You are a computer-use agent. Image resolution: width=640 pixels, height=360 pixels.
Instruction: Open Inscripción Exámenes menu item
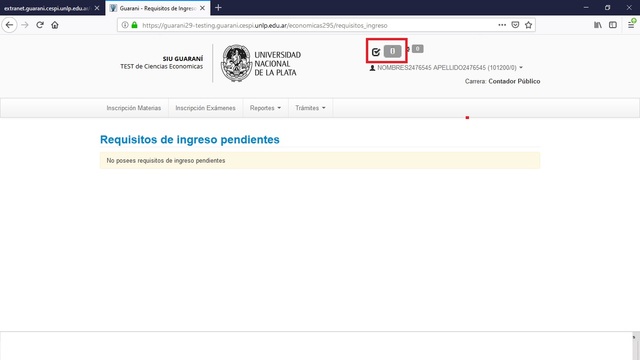[205, 108]
